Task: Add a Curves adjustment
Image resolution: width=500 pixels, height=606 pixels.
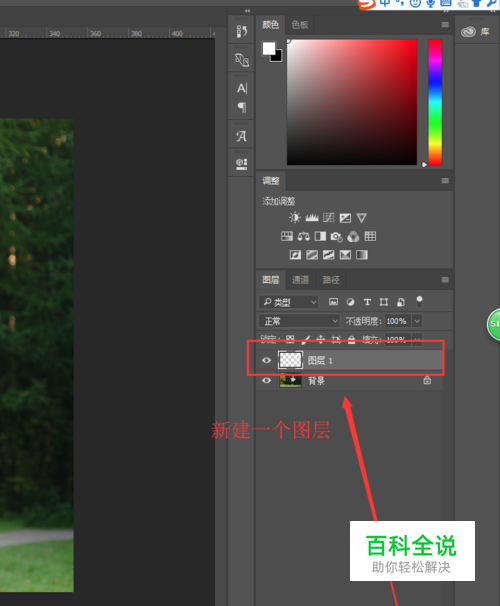Action: tap(328, 218)
